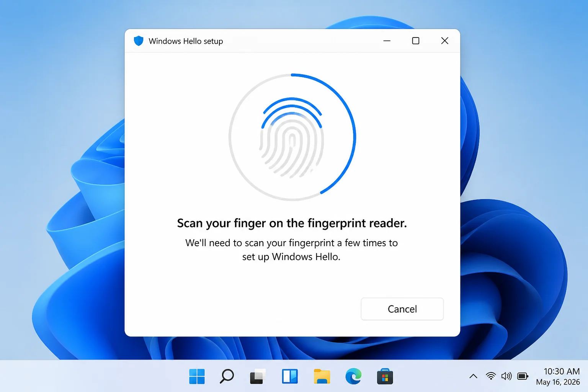Open Widgets panel in taskbar
Screen dimensions: 588x392
point(290,376)
